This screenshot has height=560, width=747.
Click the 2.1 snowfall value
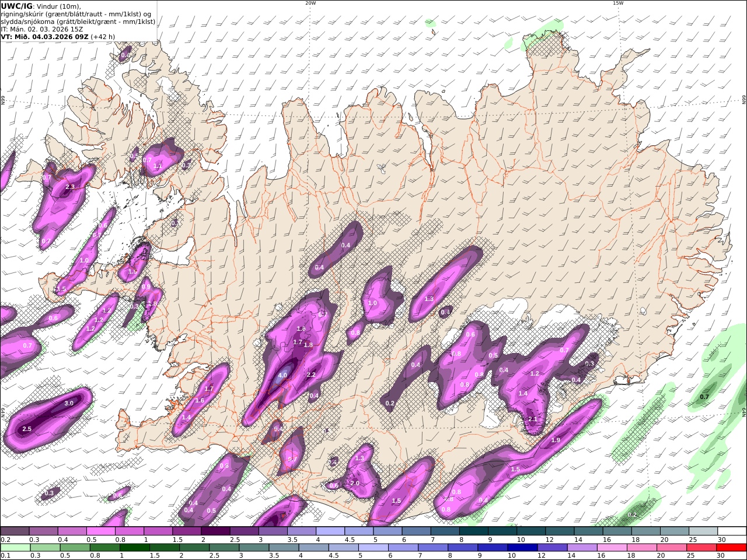pos(532,419)
